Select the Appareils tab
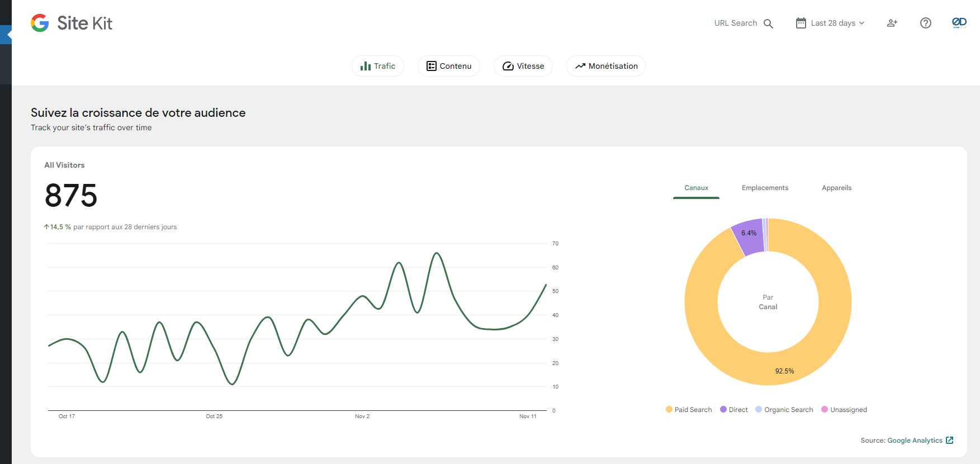The height and width of the screenshot is (464, 980). click(x=836, y=188)
